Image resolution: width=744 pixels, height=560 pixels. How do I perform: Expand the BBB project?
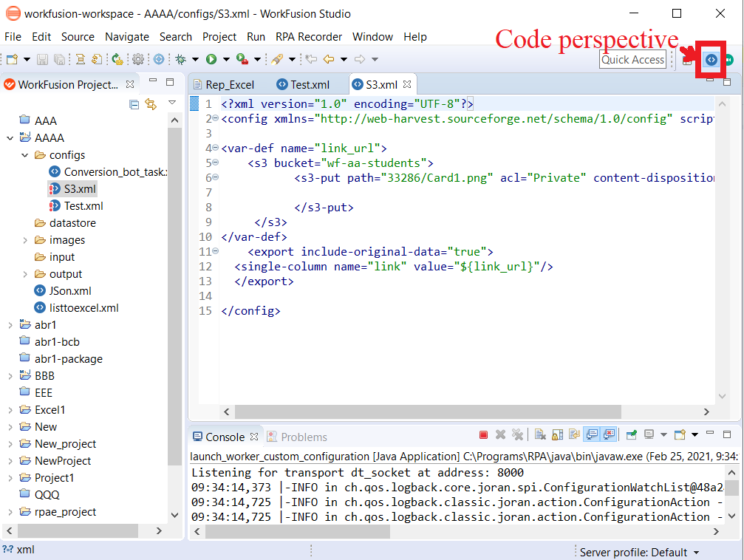(x=10, y=376)
